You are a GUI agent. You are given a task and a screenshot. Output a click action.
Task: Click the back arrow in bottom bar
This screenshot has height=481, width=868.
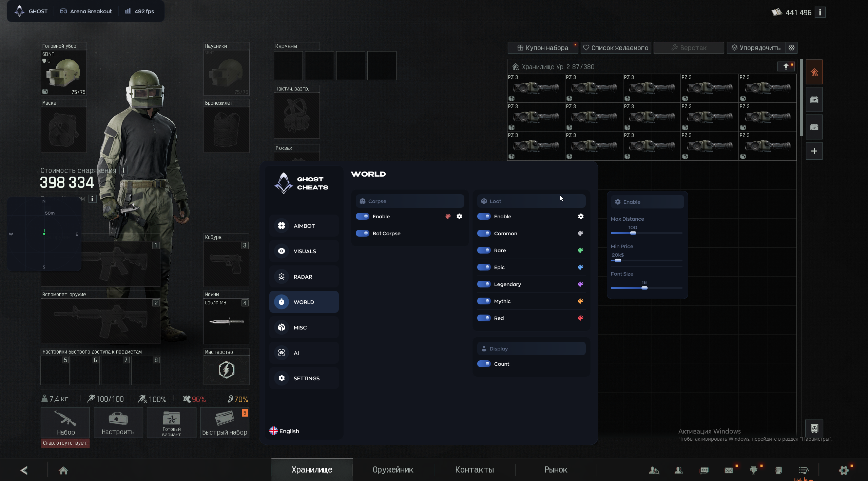coord(24,470)
